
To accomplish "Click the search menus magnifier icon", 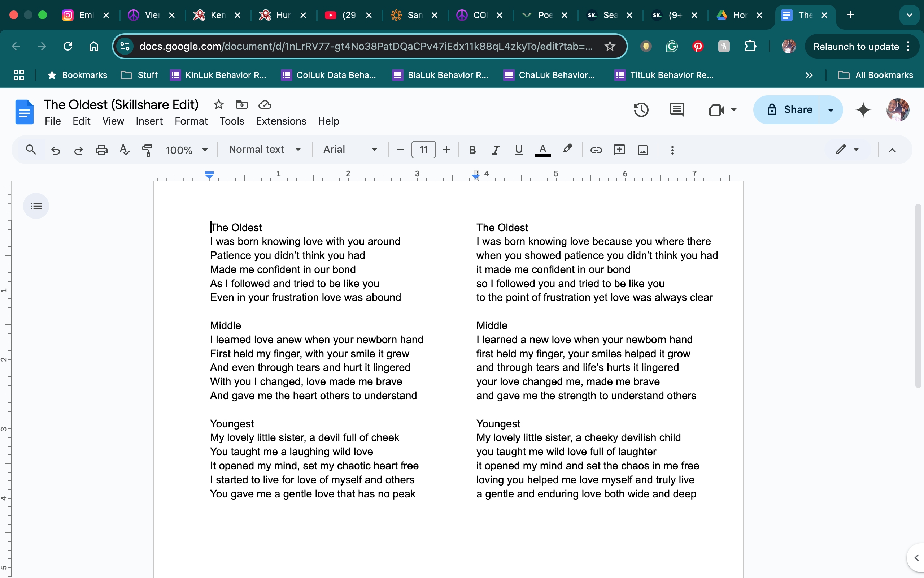I will (31, 150).
